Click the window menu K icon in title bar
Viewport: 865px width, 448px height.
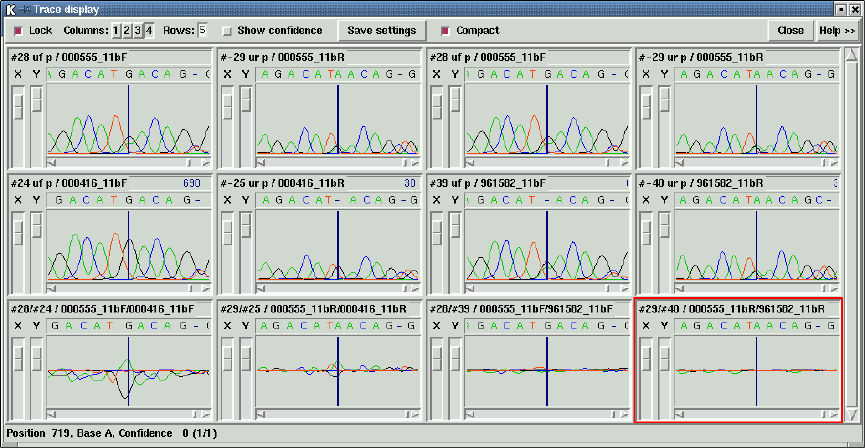click(9, 9)
